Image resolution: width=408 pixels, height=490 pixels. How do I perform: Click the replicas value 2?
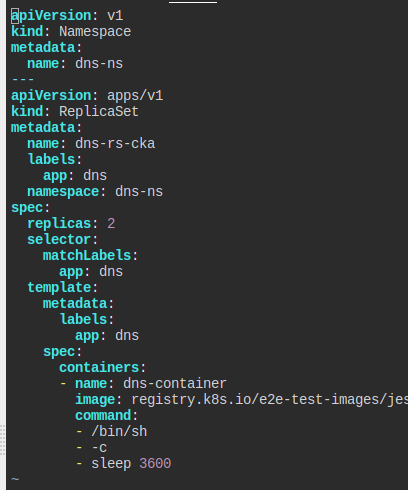pyautogui.click(x=111, y=224)
